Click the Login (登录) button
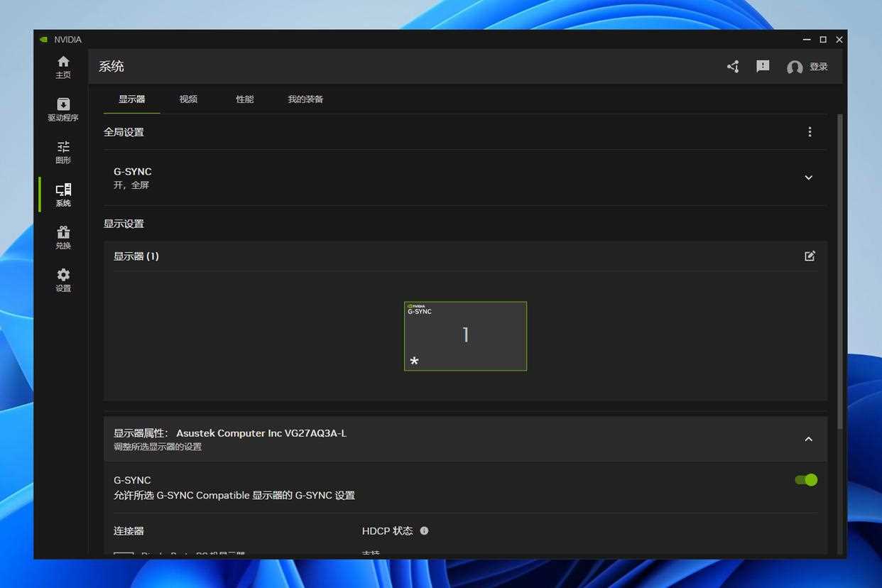Viewport: 882px width, 588px height. click(x=808, y=67)
